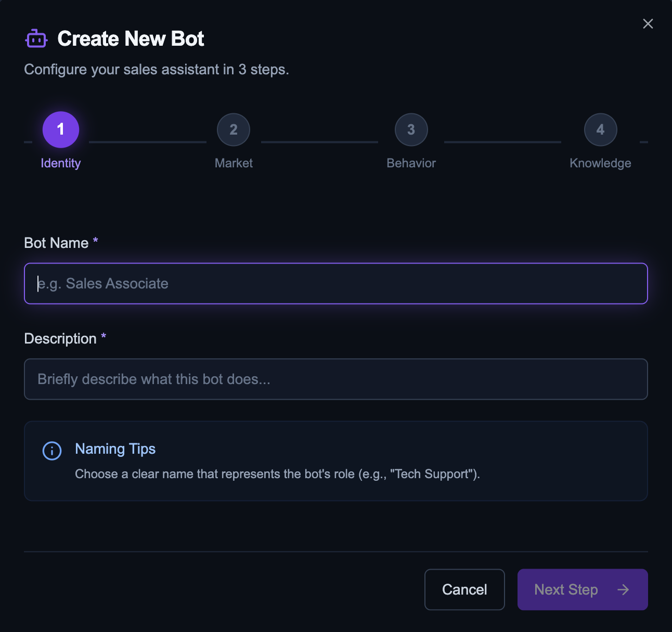Click the Description field label
Screen dimensions: 672x632
click(x=60, y=339)
